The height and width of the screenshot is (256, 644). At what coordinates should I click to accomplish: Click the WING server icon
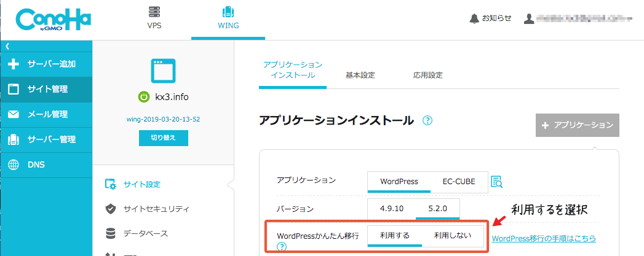coord(228,12)
